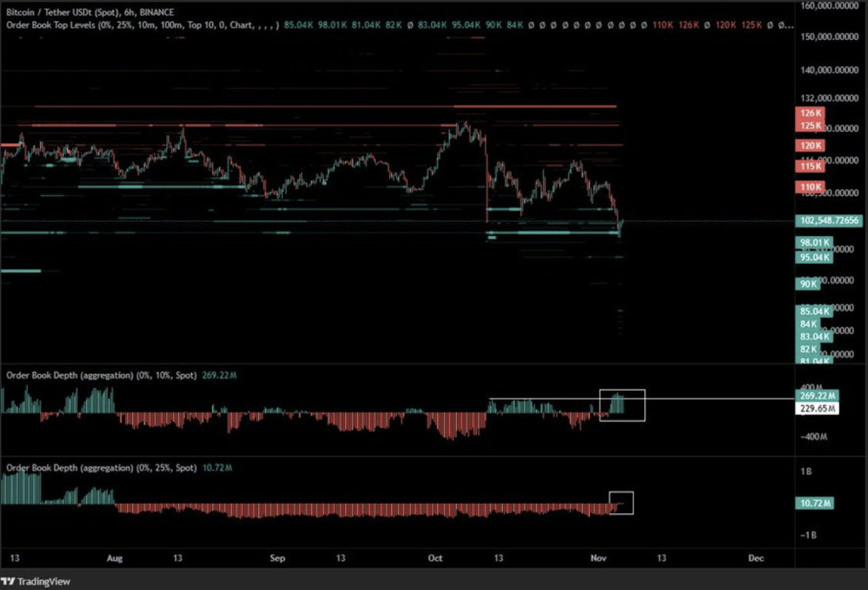868x590 pixels.
Task: Select the green 85.04K bid level label
Action: [x=813, y=311]
